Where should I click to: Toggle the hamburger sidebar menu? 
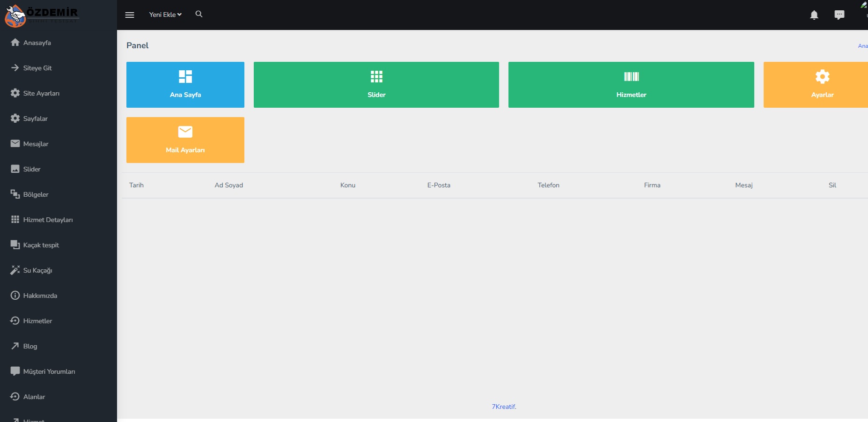point(130,15)
